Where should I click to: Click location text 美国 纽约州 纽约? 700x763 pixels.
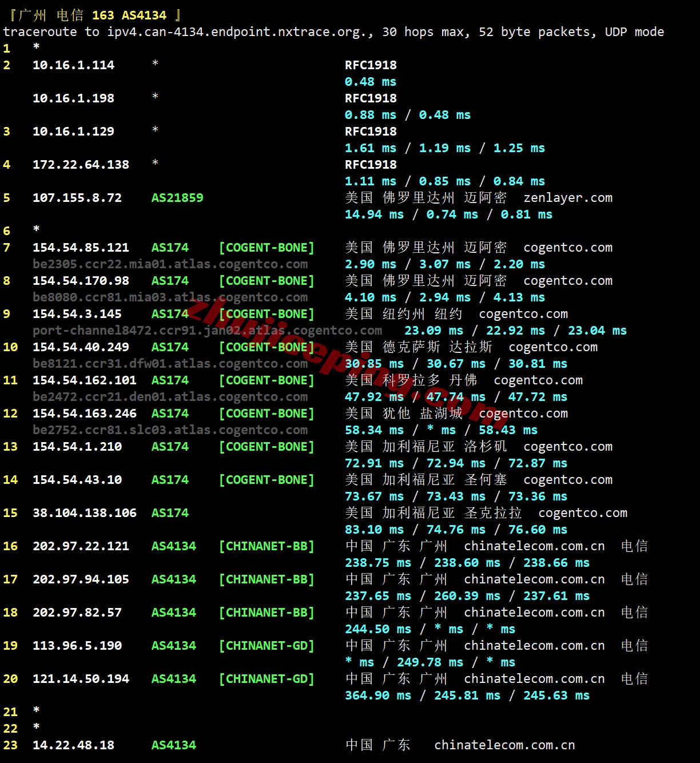point(404,314)
